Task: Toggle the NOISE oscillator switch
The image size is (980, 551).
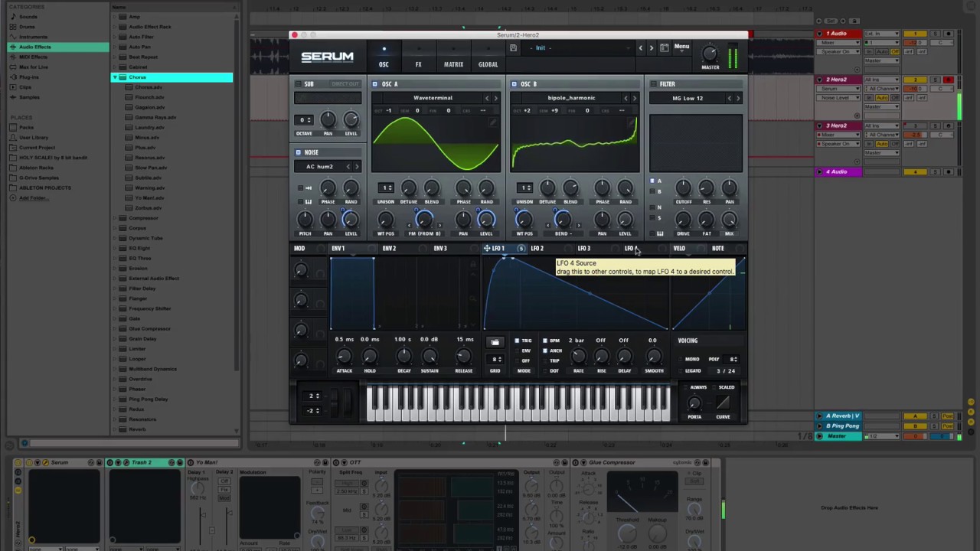Action: [x=299, y=152]
